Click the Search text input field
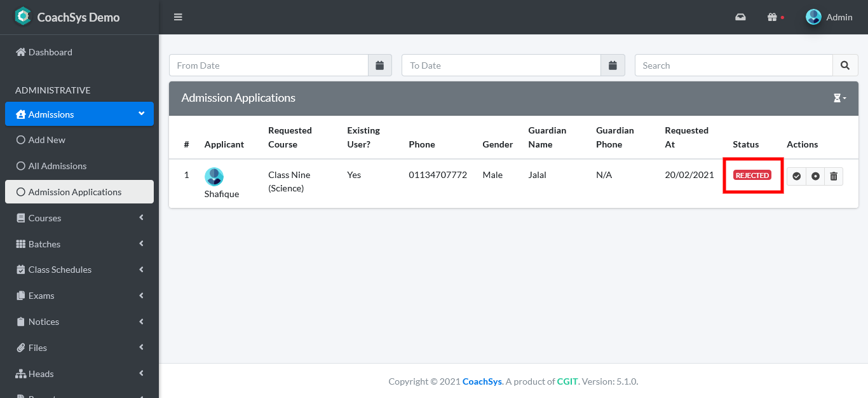The width and height of the screenshot is (868, 398). coord(733,65)
